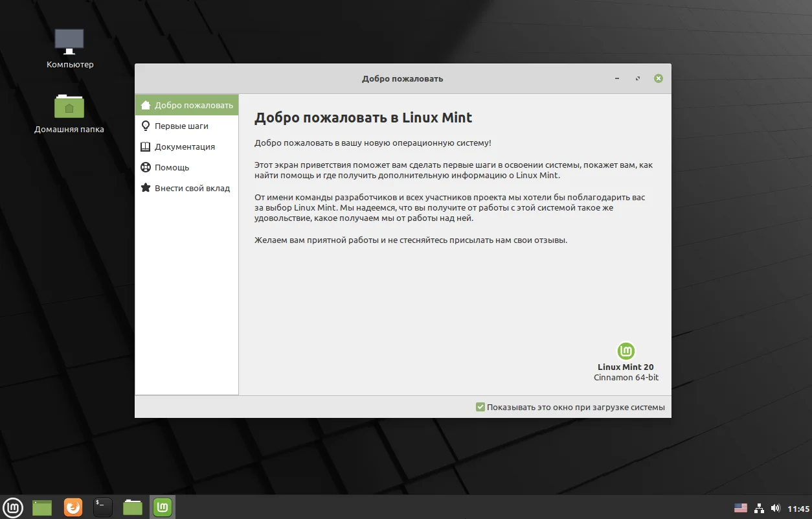This screenshot has width=812, height=519.
Task: Click the star icon beside Внести свой вклад
Action: click(146, 188)
